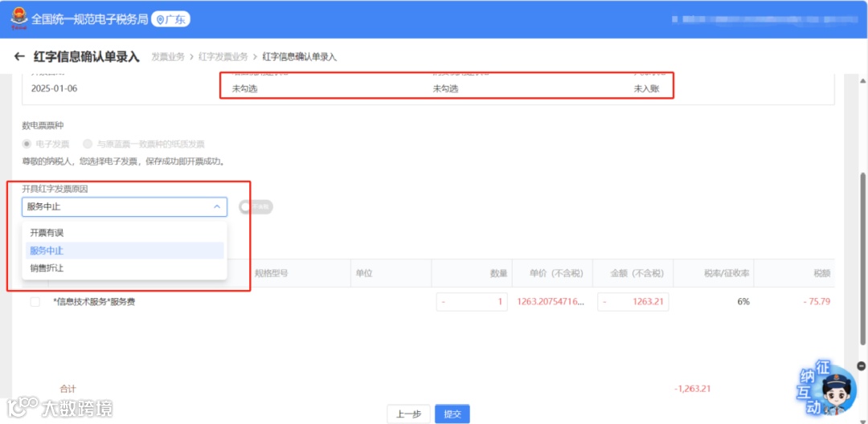Click the 提交 button

(x=452, y=414)
